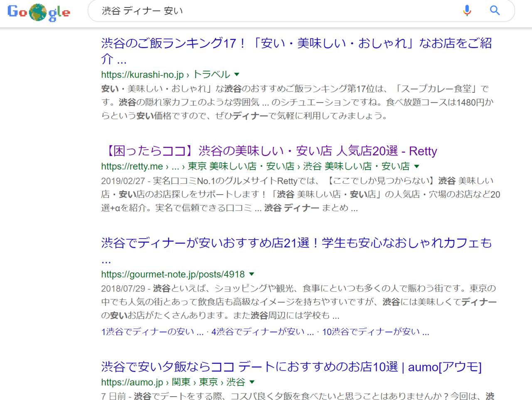Expand dropdown arrow beside gourmet-note.jp/posts/4918
The width and height of the screenshot is (532, 400).
(x=251, y=274)
